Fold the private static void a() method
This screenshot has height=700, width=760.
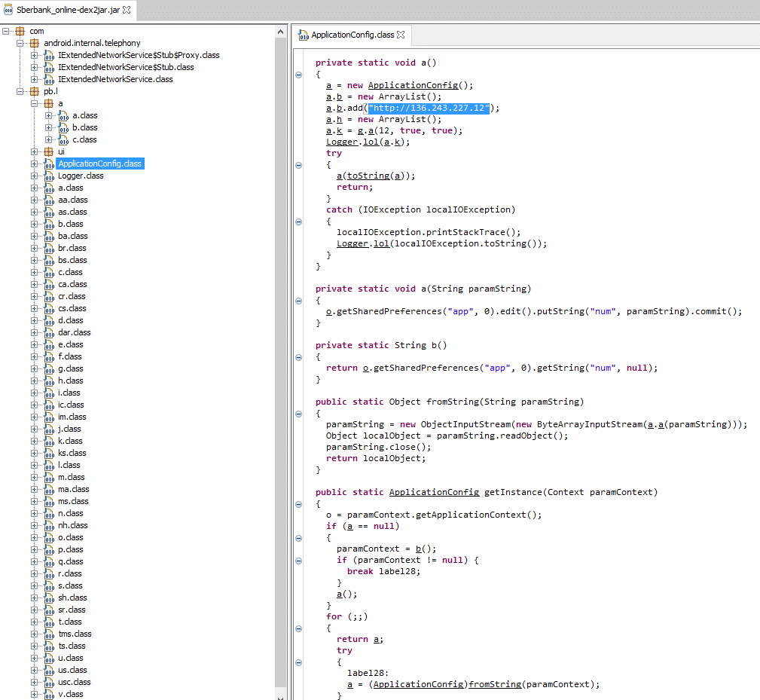click(x=298, y=75)
